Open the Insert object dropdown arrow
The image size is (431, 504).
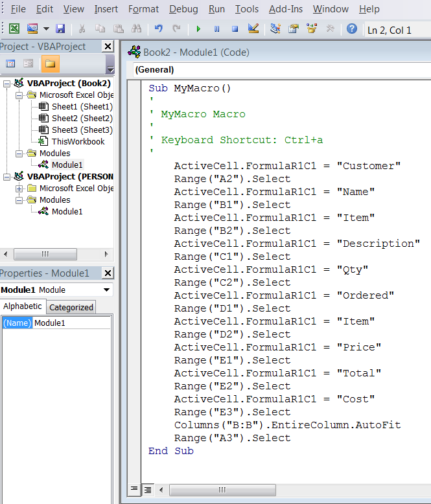pyautogui.click(x=46, y=29)
